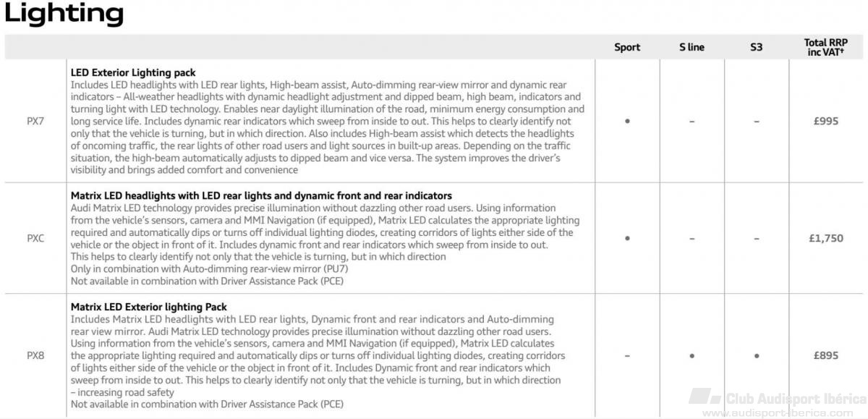868x419 pixels.
Task: Click the Sport availability dot for PX7
Action: 627,122
